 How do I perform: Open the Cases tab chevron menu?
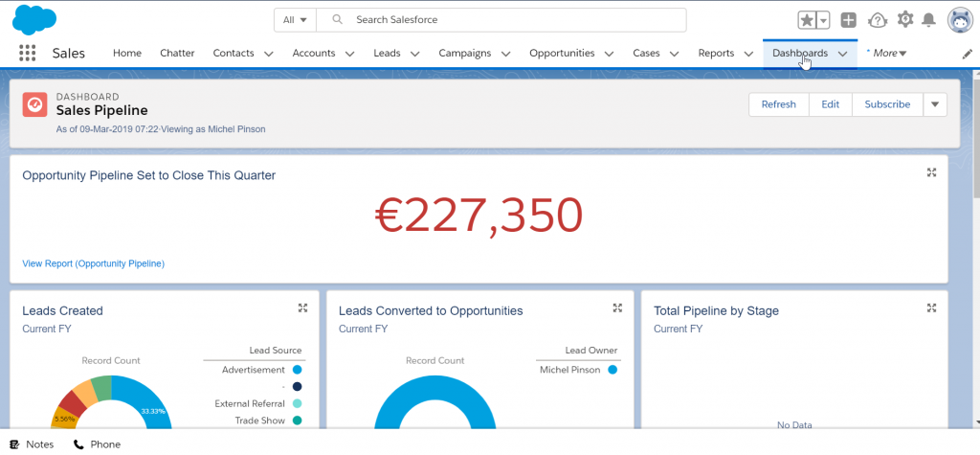(675, 54)
